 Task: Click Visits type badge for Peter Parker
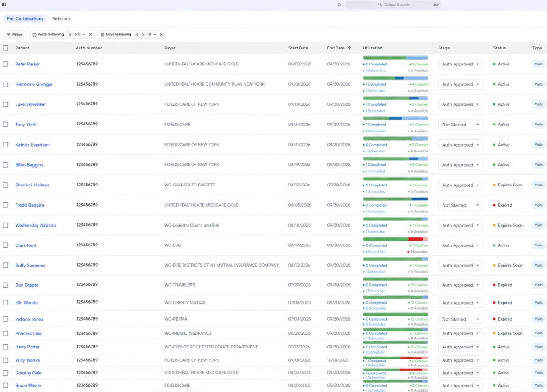point(539,64)
